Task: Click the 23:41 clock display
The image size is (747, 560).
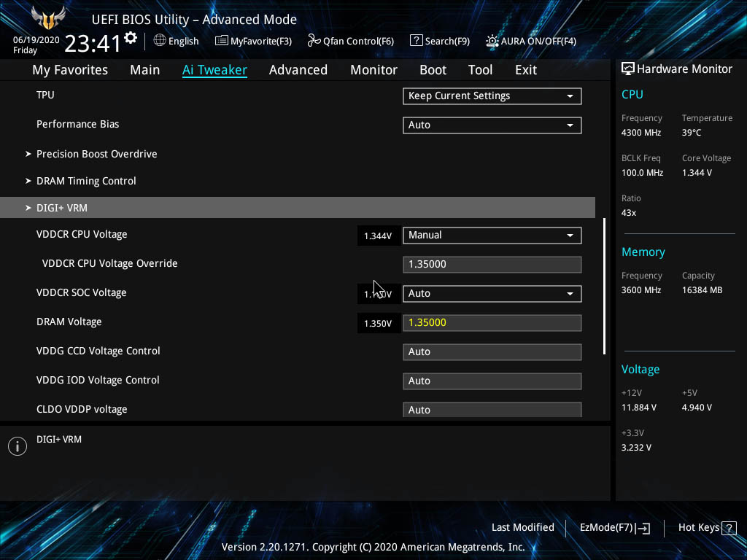Action: 93,43
